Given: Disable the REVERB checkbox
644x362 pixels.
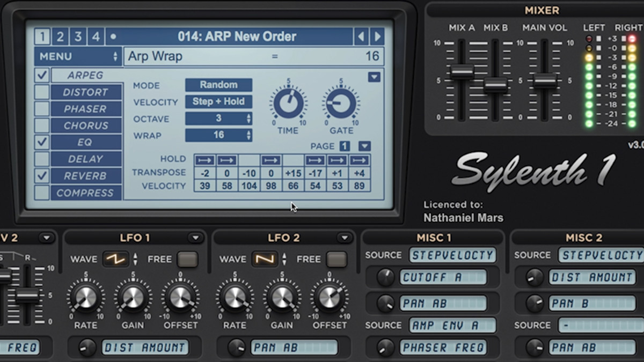Looking at the screenshot, I should (x=42, y=176).
